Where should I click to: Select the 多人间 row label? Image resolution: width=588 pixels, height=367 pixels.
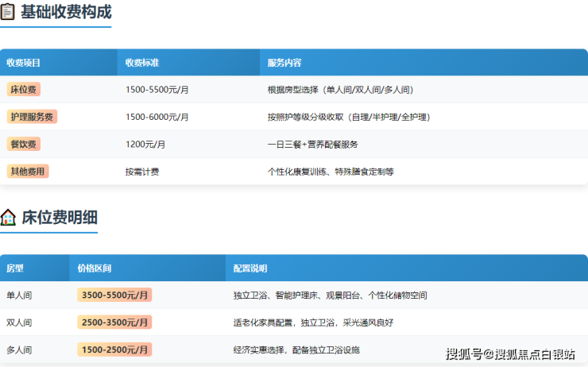[19, 350]
